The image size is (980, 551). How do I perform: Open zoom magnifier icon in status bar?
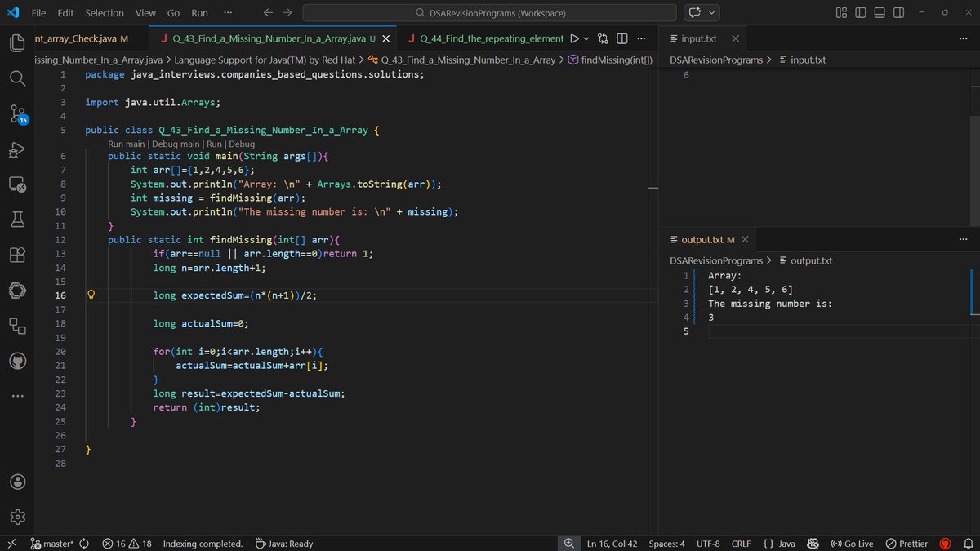pyautogui.click(x=568, y=544)
